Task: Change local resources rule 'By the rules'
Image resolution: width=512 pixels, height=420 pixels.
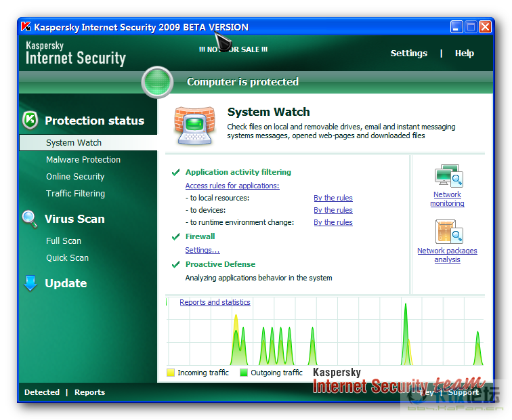Action: [x=333, y=198]
